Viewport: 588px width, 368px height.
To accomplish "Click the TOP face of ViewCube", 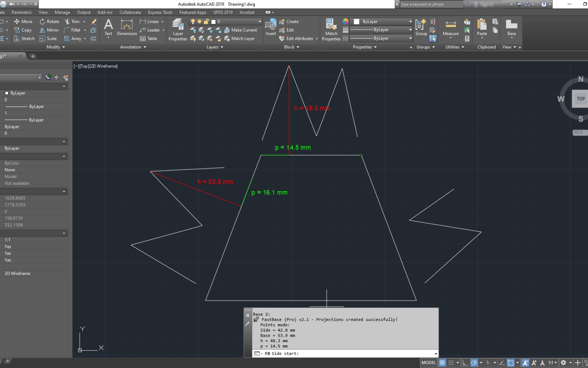I will (x=581, y=99).
